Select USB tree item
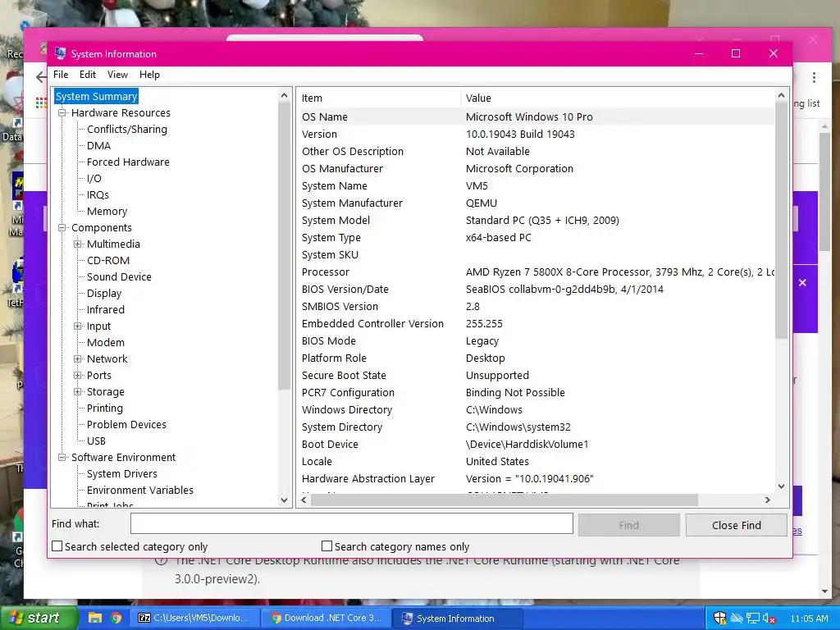This screenshot has width=840, height=630. [96, 441]
